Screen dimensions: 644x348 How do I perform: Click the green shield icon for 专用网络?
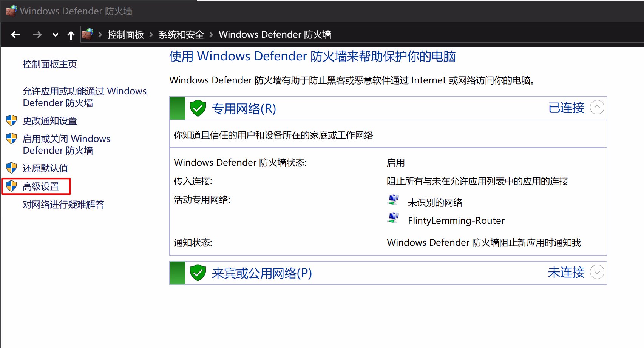click(198, 109)
